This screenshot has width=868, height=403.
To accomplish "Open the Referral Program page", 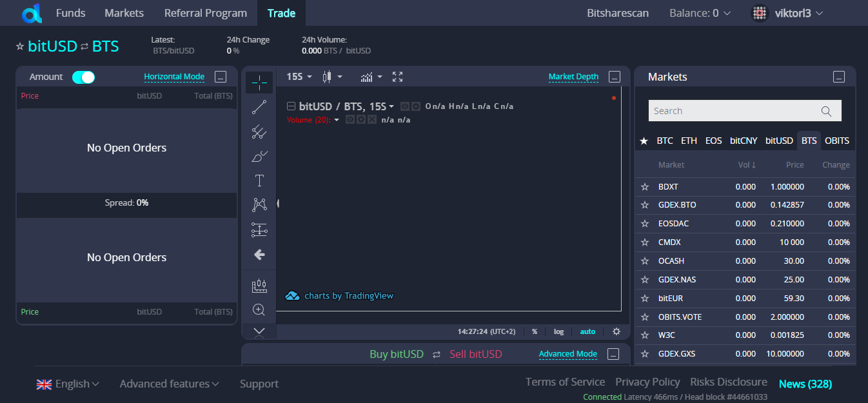I will [x=206, y=13].
